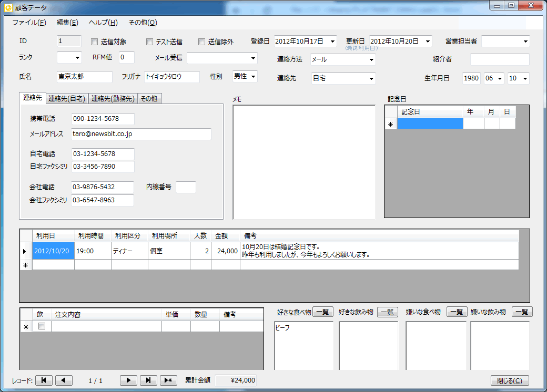Select the 2012/10/20 利用日 cell
Image resolution: width=547 pixels, height=392 pixels.
[53, 251]
